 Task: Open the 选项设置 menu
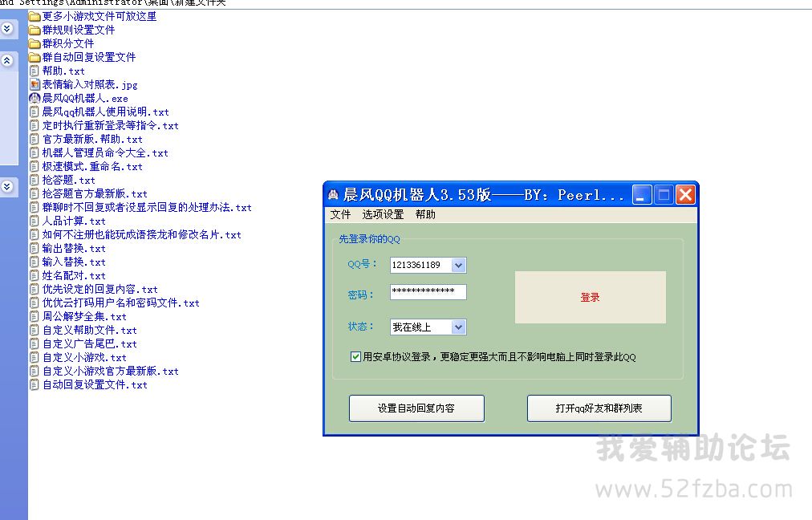click(383, 214)
